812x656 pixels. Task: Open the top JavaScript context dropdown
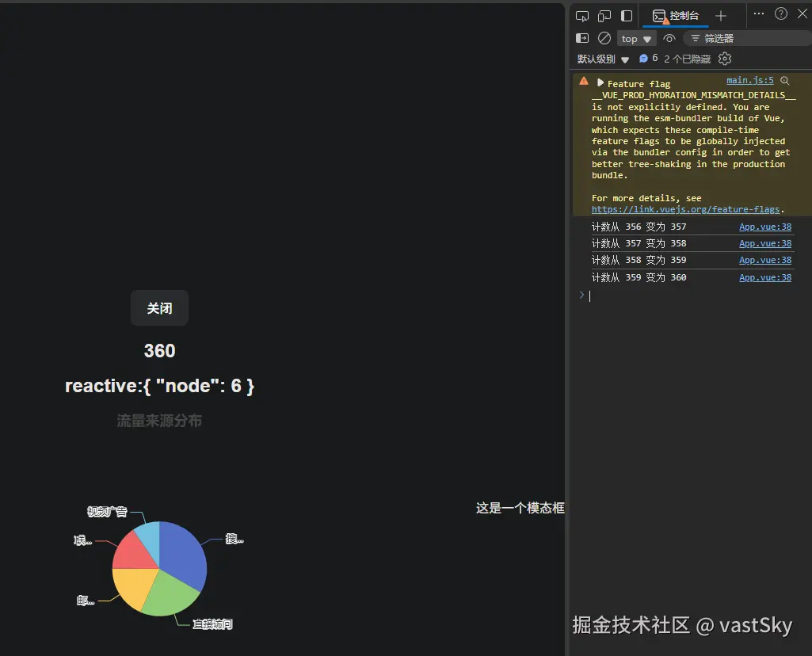(x=636, y=39)
